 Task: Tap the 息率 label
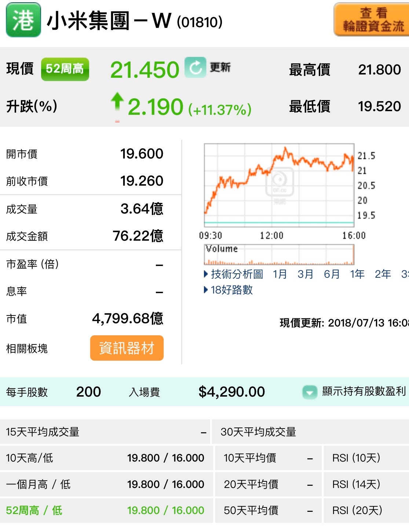click(17, 291)
